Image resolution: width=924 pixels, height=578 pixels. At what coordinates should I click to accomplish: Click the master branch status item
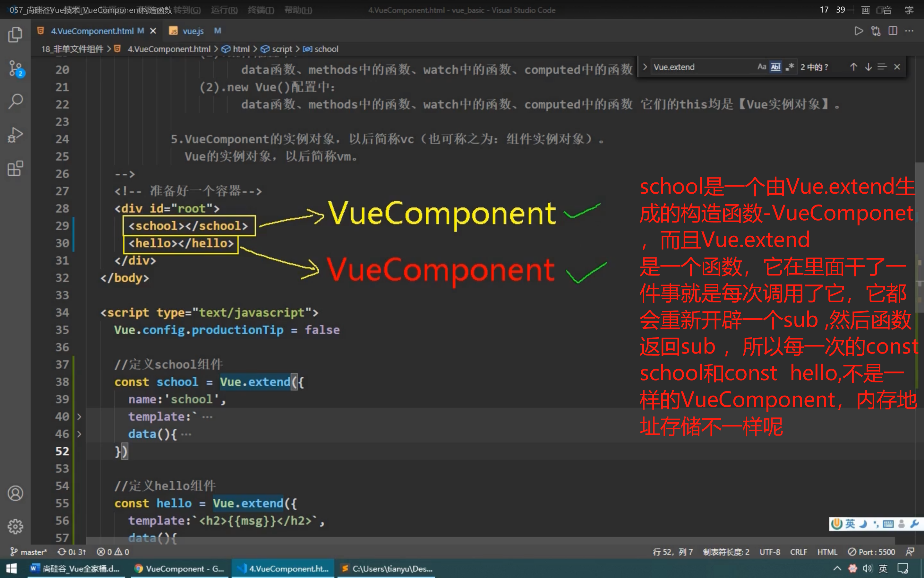[x=28, y=552]
